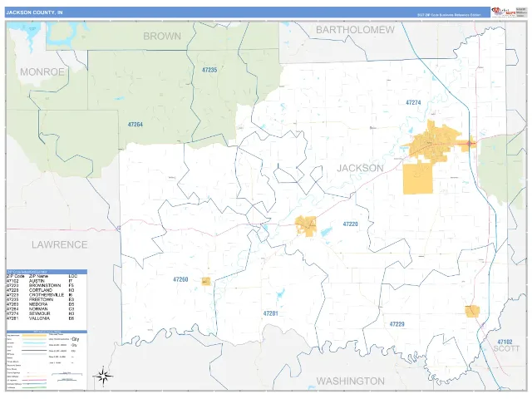Viewport: 532px width, 399px height.
Task: Click ZIP code label 47264 on map
Action: [x=135, y=125]
